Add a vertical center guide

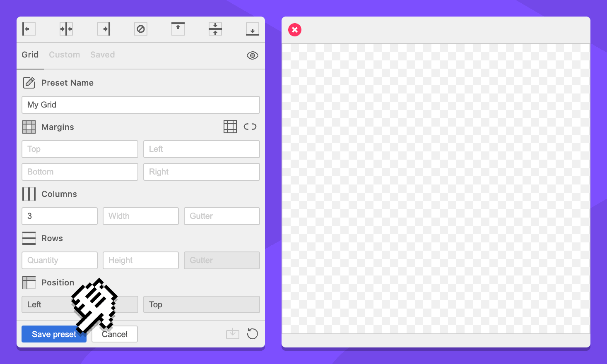tap(66, 29)
